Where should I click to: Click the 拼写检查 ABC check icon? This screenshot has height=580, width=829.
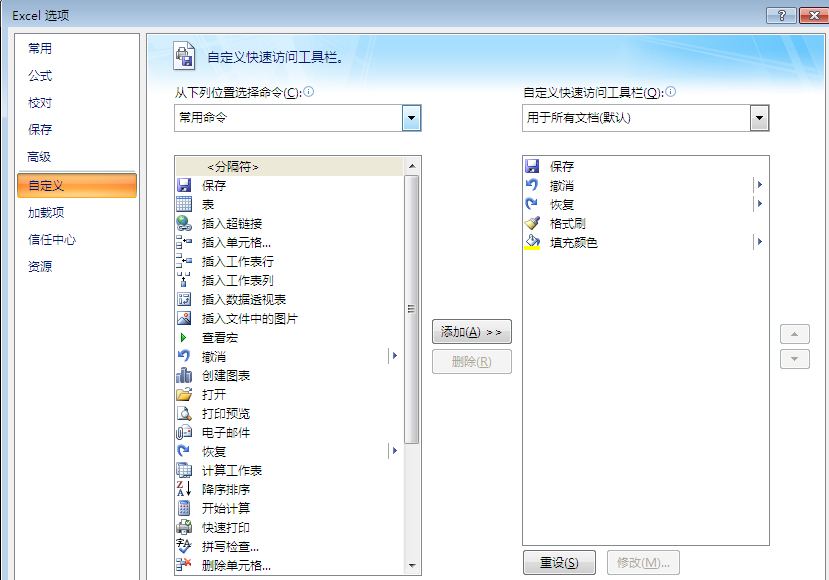pyautogui.click(x=184, y=546)
